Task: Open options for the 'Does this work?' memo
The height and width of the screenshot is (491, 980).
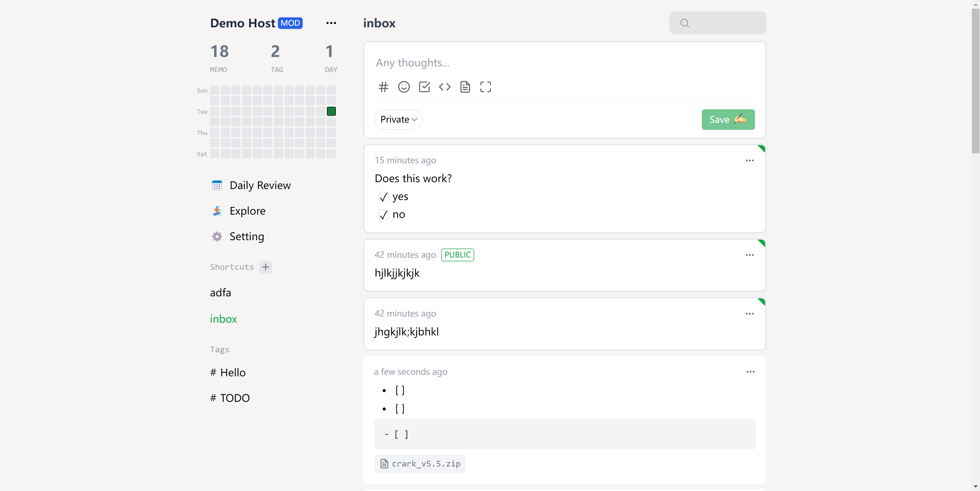Action: [x=750, y=160]
